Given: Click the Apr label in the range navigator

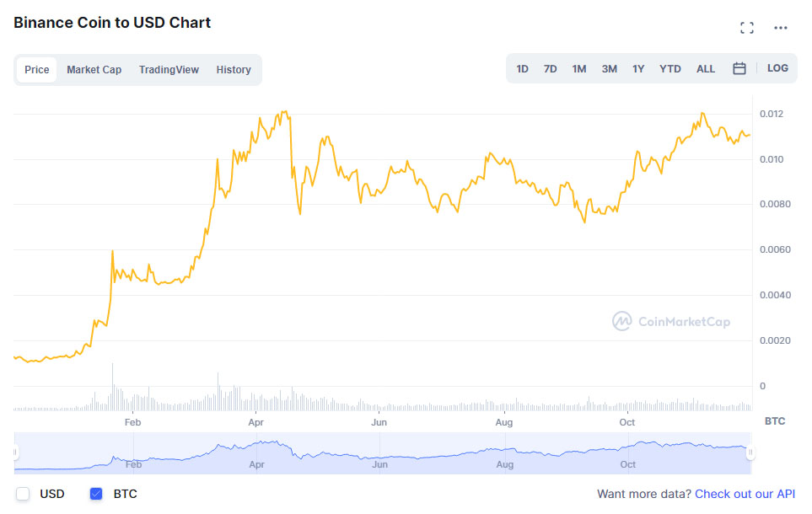Looking at the screenshot, I should 256,464.
